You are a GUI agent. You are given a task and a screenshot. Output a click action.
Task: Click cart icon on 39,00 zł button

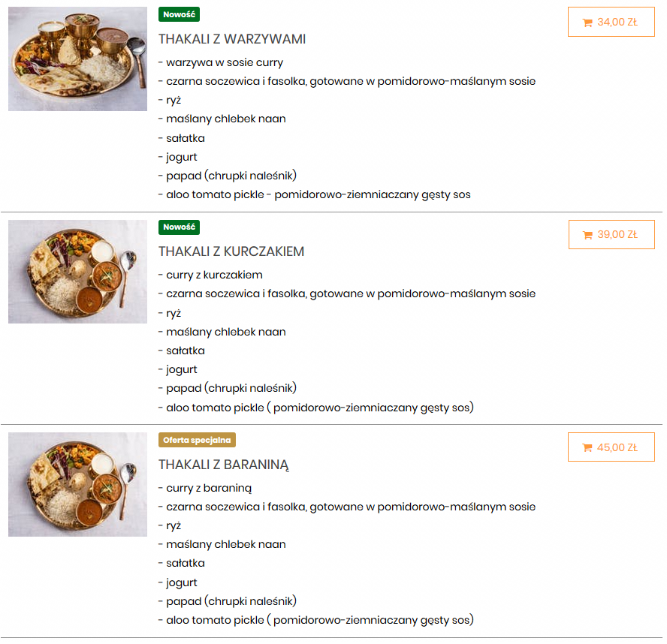point(587,235)
